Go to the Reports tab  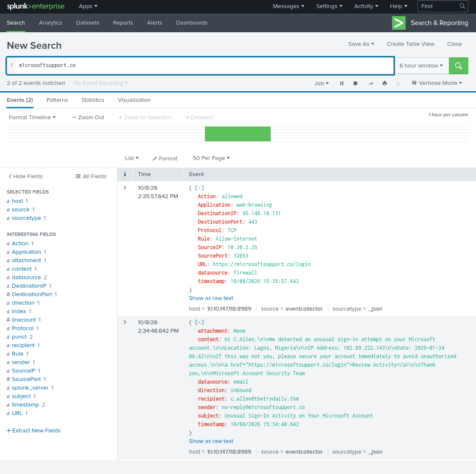123,23
